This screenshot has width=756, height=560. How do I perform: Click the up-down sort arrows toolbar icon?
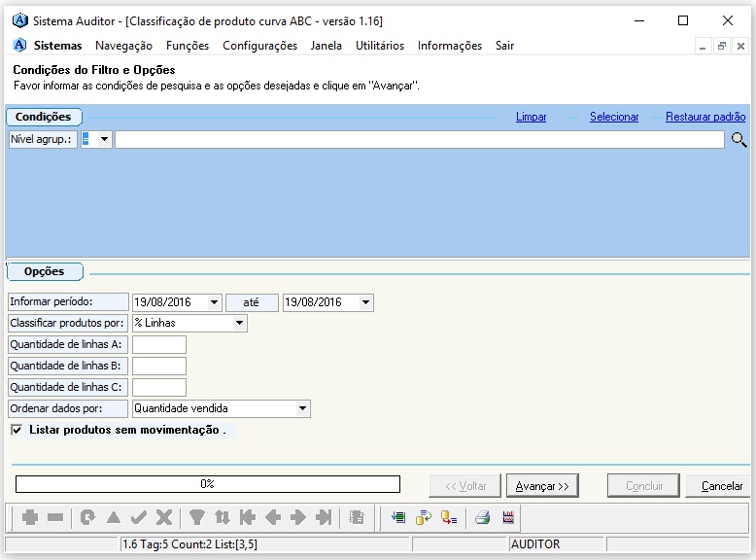coord(223,517)
